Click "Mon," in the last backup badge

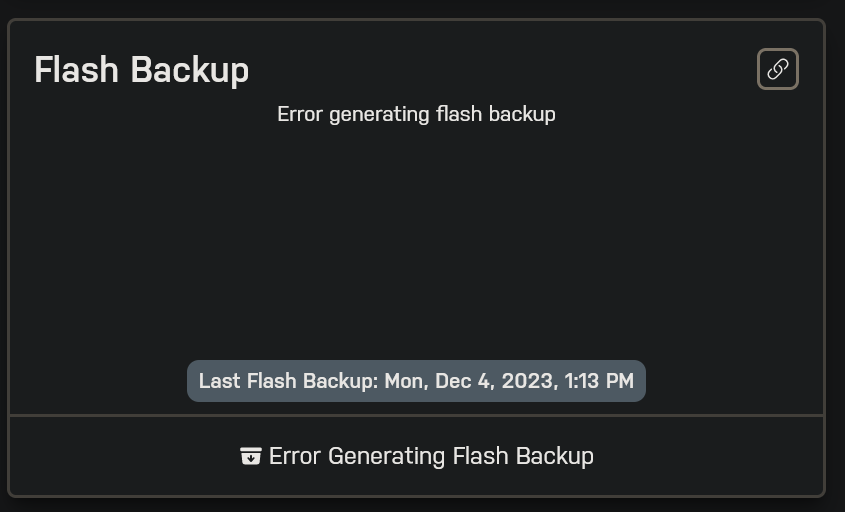pyautogui.click(x=406, y=382)
